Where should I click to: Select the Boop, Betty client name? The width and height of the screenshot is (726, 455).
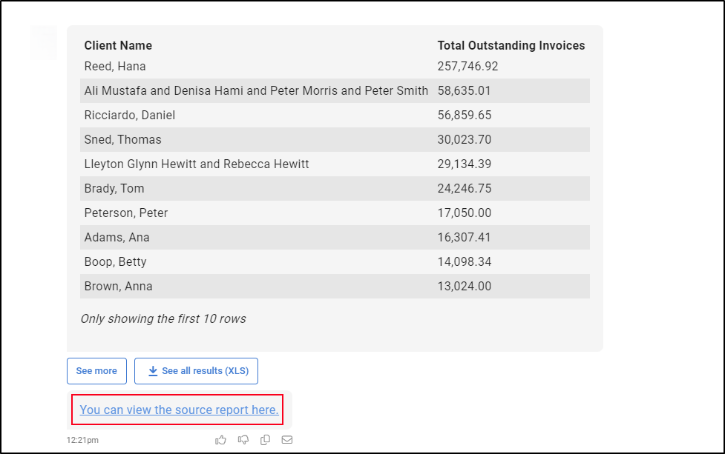click(x=115, y=262)
